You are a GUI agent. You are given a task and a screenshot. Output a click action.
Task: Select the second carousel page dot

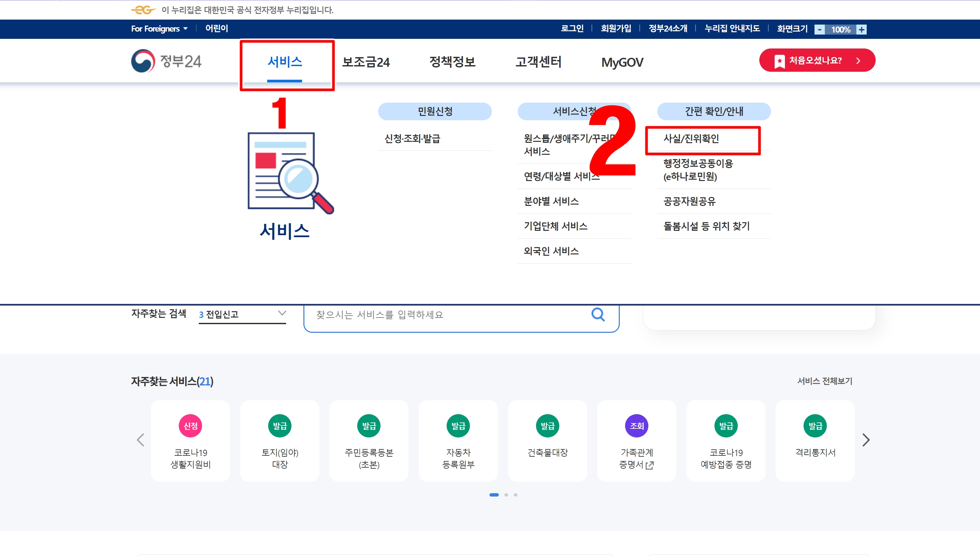pos(506,495)
